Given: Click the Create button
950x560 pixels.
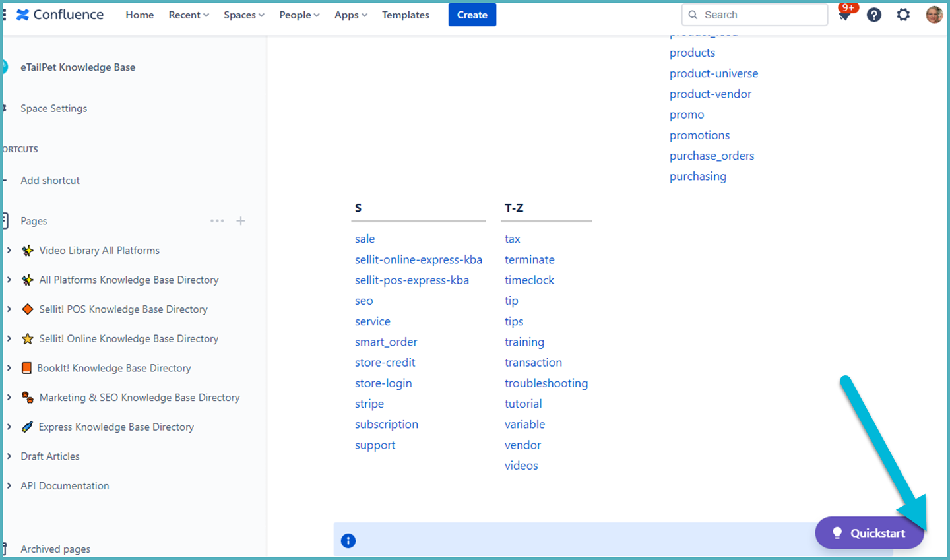Looking at the screenshot, I should tap(472, 15).
